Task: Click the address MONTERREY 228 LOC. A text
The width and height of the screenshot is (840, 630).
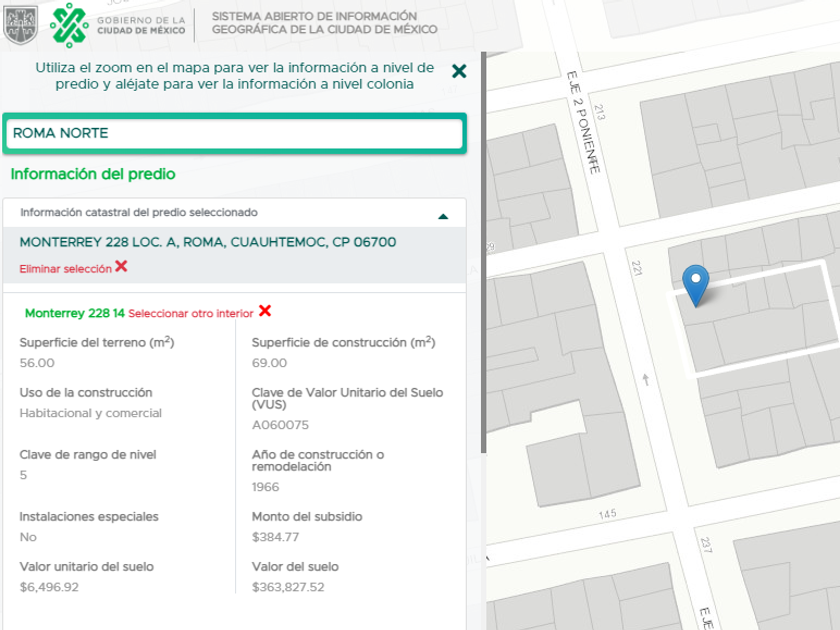Action: [208, 242]
